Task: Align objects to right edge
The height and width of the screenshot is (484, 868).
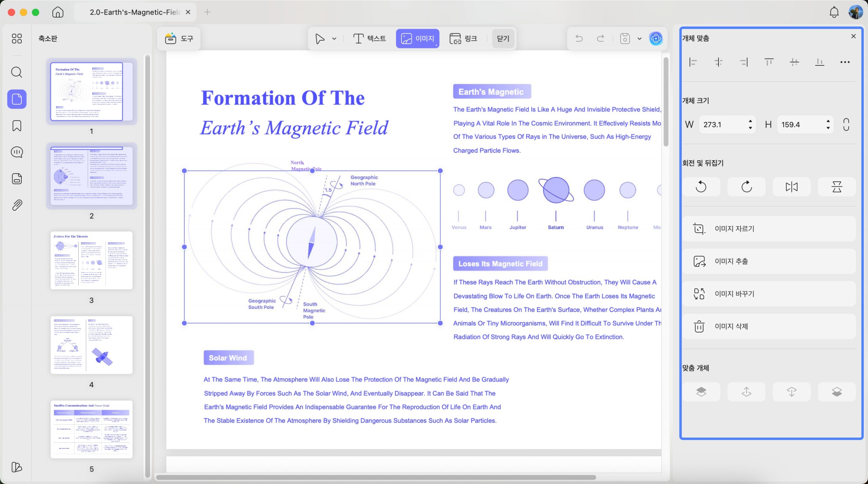Action: (x=744, y=62)
